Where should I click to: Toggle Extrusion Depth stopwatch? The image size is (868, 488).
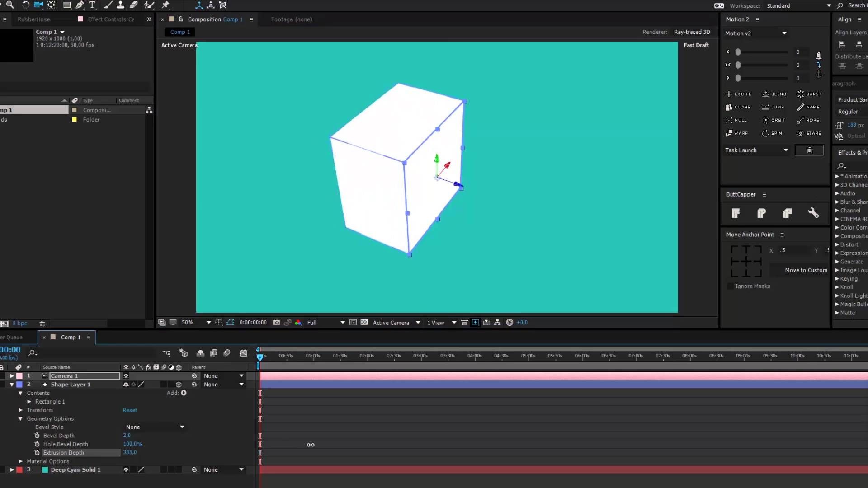pyautogui.click(x=37, y=453)
